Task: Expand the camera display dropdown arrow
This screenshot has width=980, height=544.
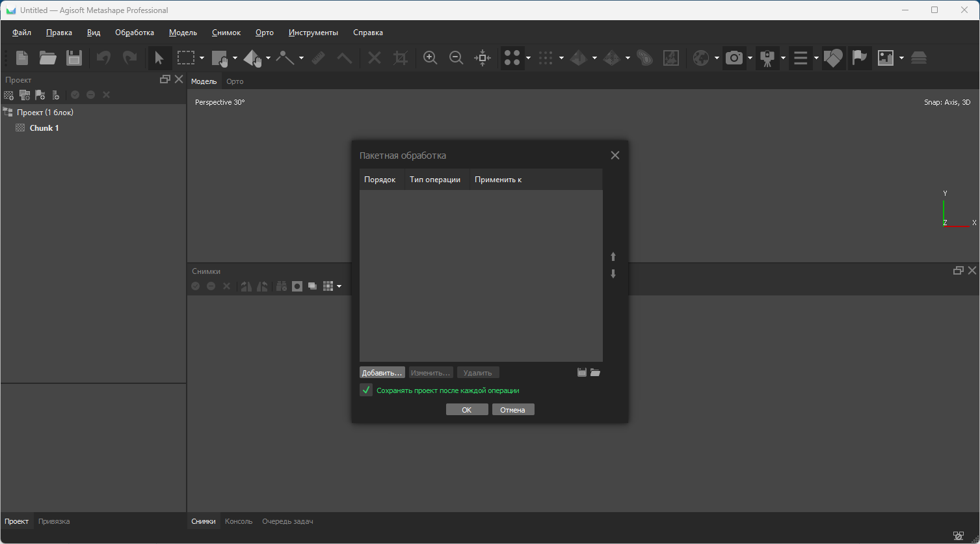Action: tap(750, 58)
